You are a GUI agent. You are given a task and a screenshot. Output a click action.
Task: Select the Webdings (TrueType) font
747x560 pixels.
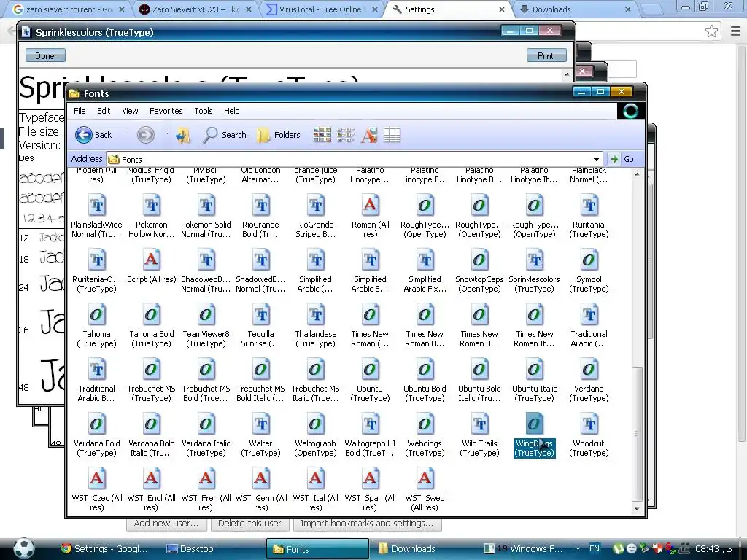425,435
